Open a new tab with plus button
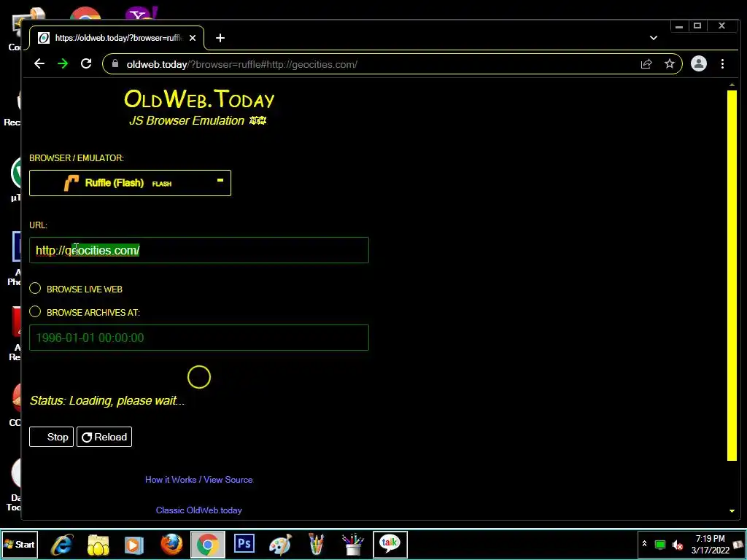The image size is (747, 560). point(220,38)
